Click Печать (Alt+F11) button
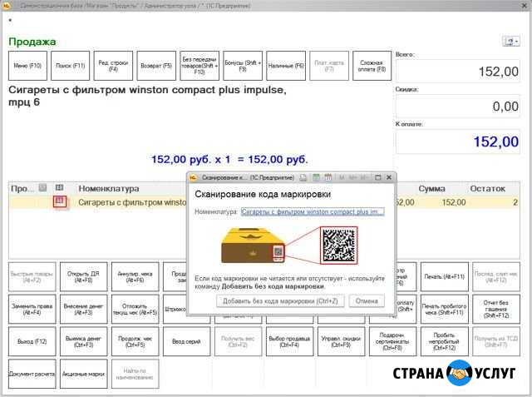 [x=445, y=277]
